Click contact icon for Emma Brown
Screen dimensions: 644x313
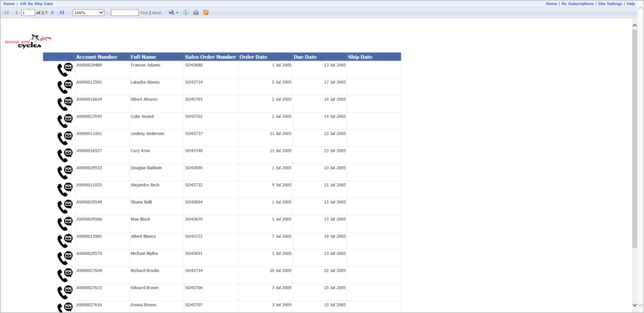tap(65, 308)
